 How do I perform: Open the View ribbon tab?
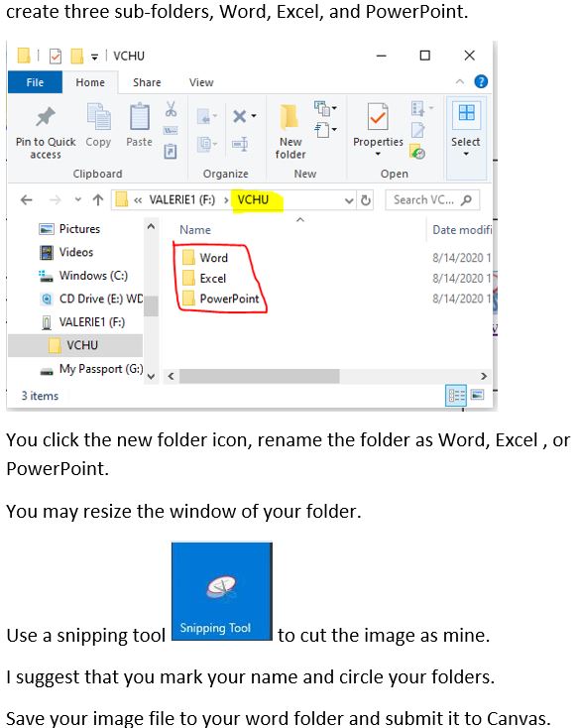click(201, 82)
